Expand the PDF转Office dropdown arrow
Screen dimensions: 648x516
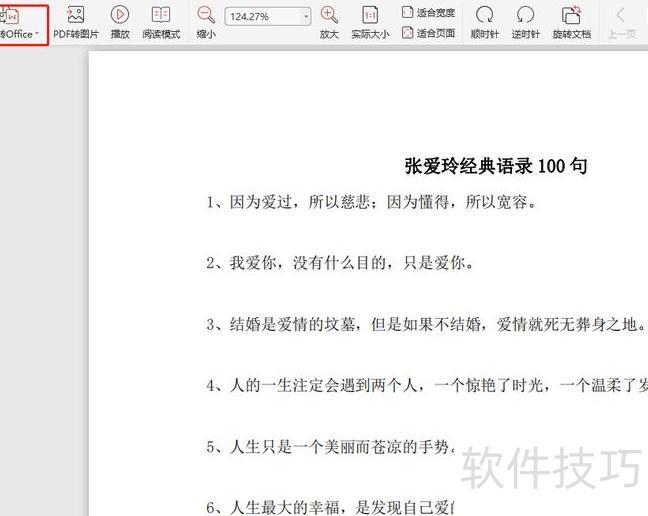(x=37, y=34)
